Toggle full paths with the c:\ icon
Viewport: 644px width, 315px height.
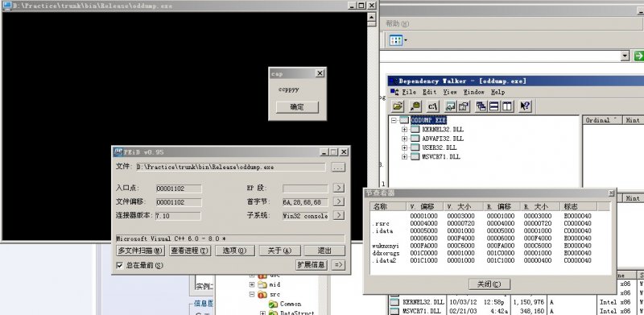pyautogui.click(x=433, y=106)
